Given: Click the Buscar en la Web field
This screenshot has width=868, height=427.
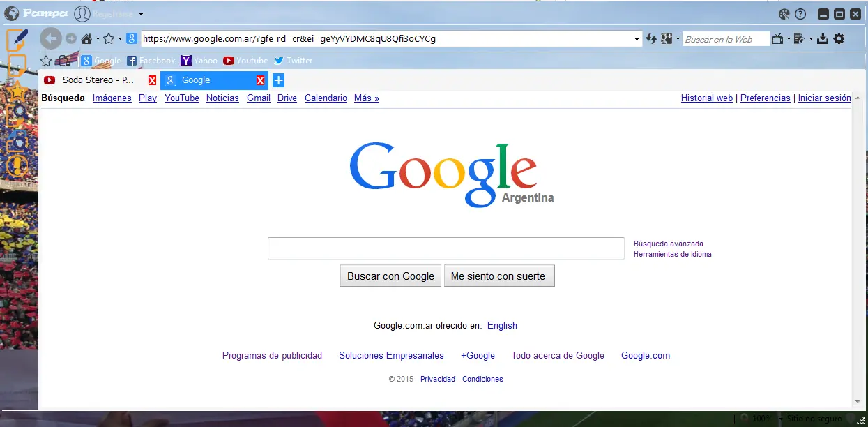Looking at the screenshot, I should point(726,39).
